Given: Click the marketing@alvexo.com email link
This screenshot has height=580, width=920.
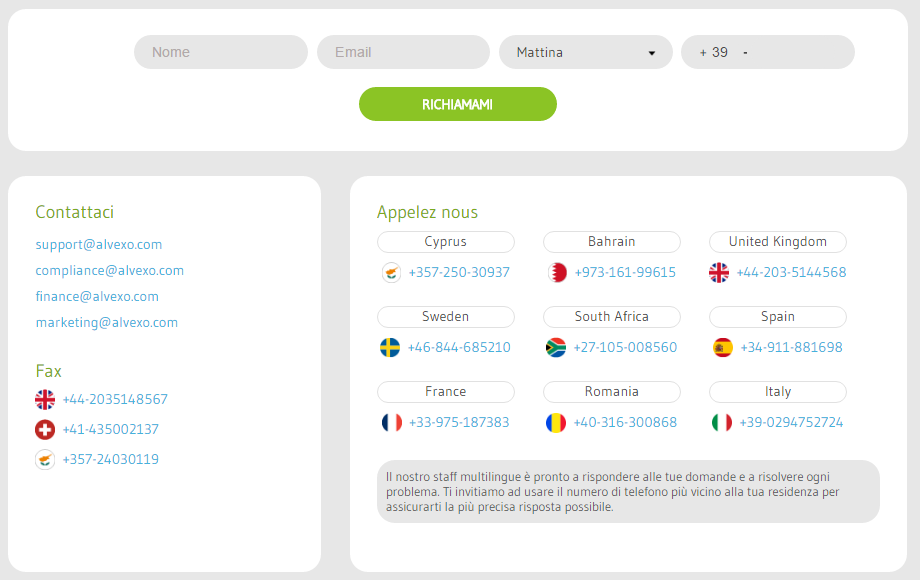Looking at the screenshot, I should click(107, 323).
